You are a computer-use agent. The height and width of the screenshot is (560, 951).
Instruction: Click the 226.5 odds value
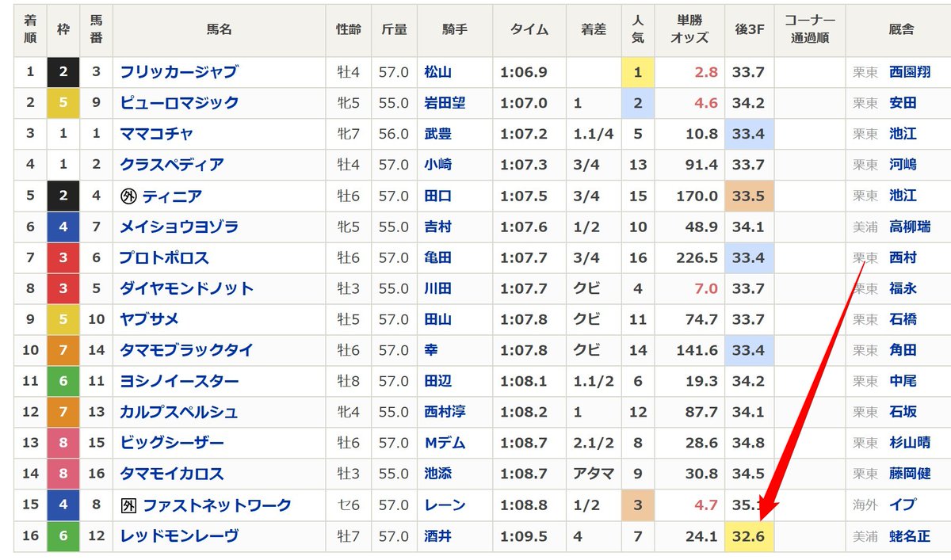point(698,257)
